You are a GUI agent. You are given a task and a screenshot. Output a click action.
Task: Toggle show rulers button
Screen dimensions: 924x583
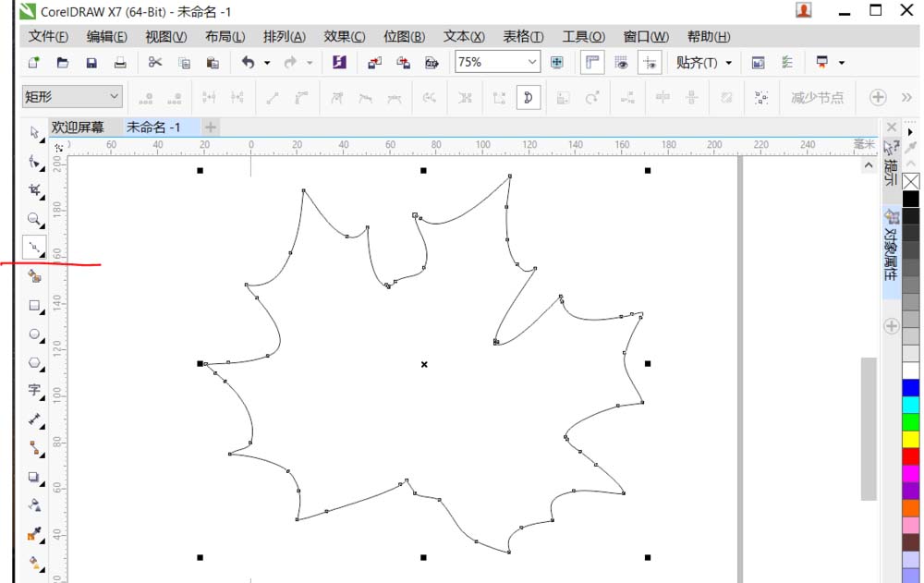point(592,63)
